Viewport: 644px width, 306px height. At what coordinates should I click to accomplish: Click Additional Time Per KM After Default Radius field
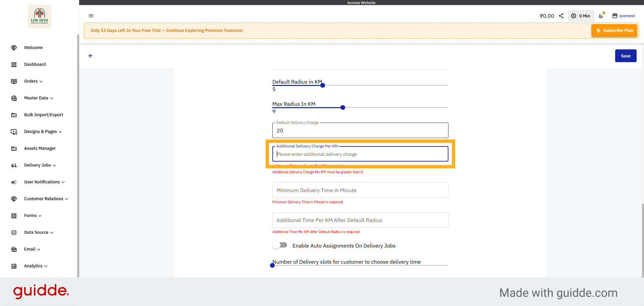click(x=360, y=220)
